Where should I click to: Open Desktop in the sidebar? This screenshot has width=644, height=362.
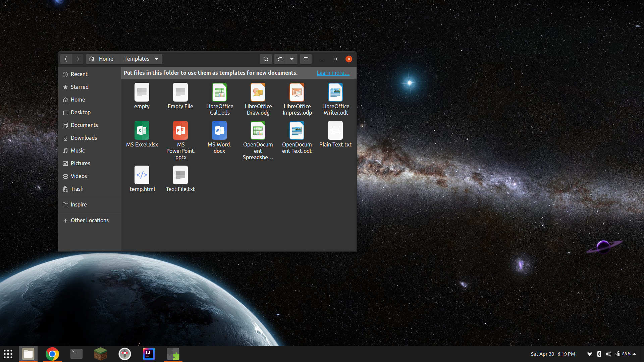89,112
